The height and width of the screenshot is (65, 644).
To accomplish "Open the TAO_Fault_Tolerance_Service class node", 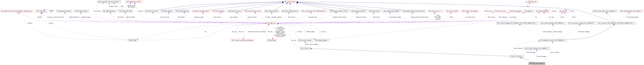I will coord(253,11).
